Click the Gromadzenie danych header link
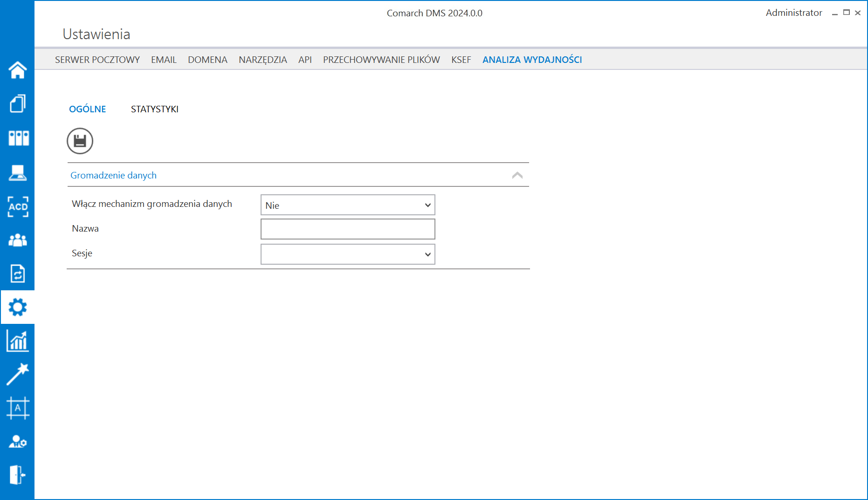 click(113, 175)
